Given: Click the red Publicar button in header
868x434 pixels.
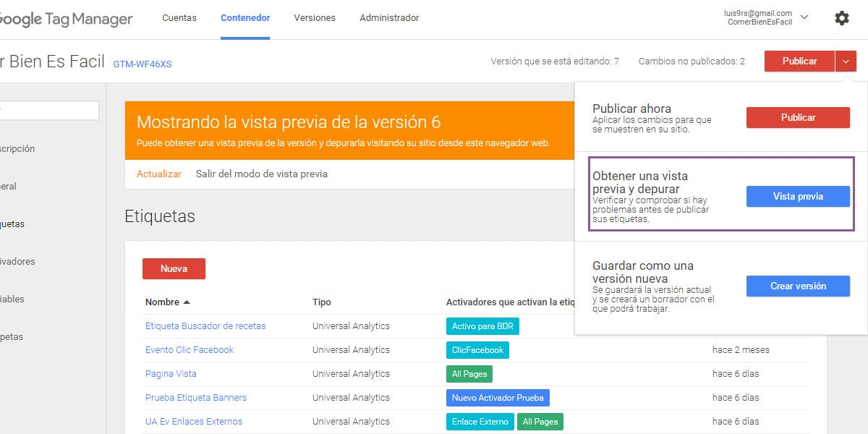Looking at the screenshot, I should pos(799,61).
